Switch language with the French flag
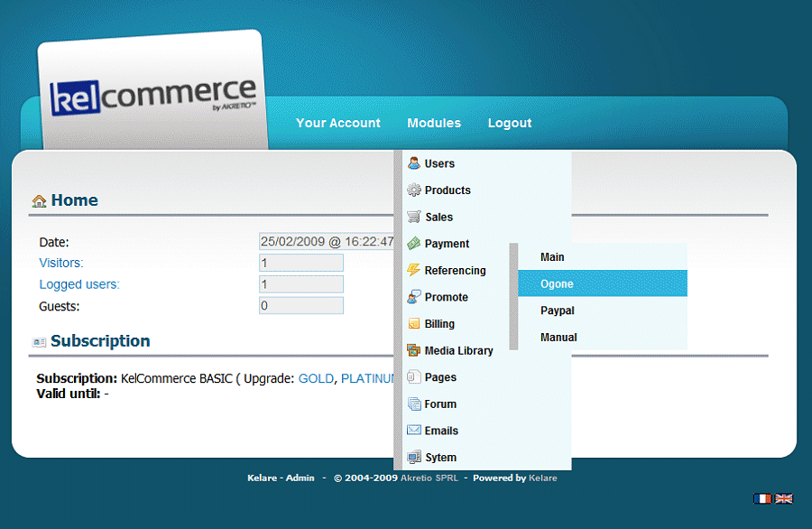 point(763,498)
